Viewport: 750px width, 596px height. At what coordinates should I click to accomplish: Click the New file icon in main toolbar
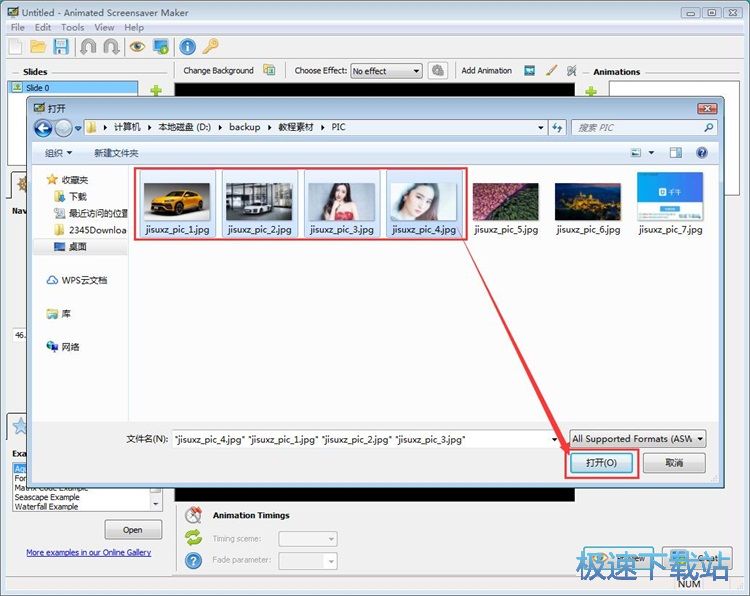(x=15, y=47)
